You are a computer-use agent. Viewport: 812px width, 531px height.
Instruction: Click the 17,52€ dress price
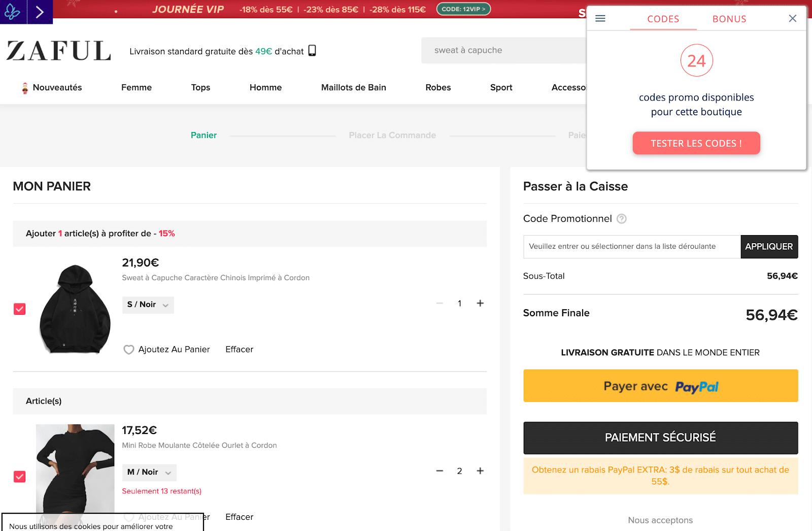(x=140, y=430)
